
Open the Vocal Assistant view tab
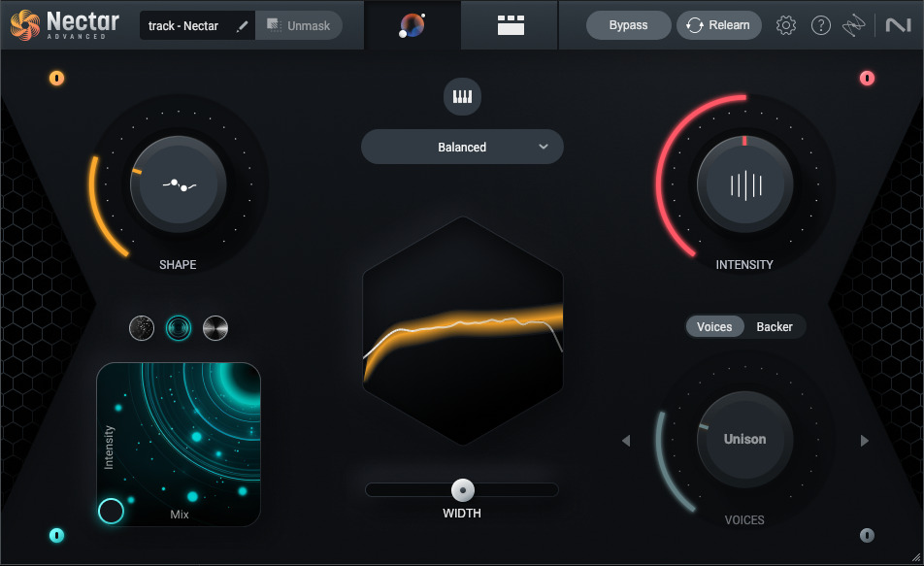point(412,25)
